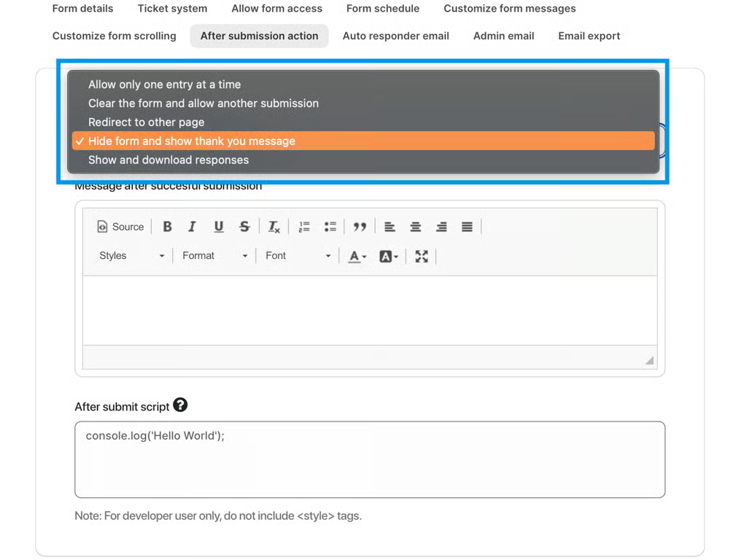Switch to the Form details tab
Image resolution: width=744 pixels, height=560 pixels.
click(82, 9)
